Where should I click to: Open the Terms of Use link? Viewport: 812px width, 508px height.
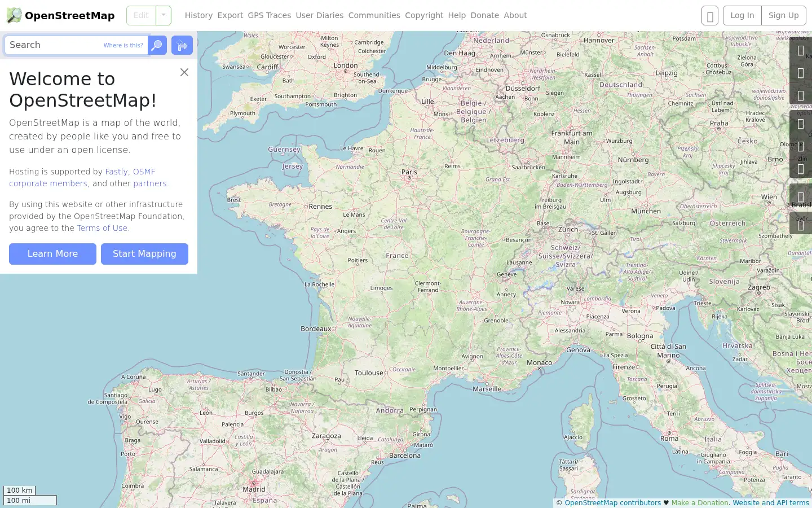tap(102, 228)
